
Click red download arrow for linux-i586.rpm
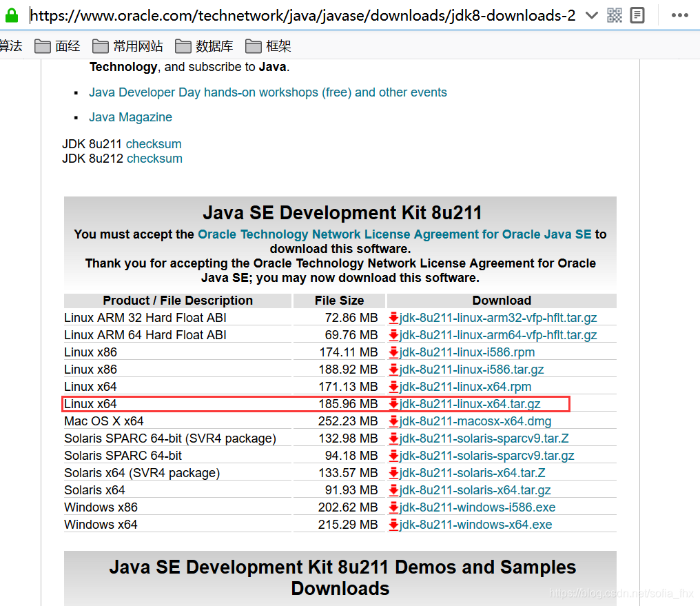pyautogui.click(x=393, y=352)
